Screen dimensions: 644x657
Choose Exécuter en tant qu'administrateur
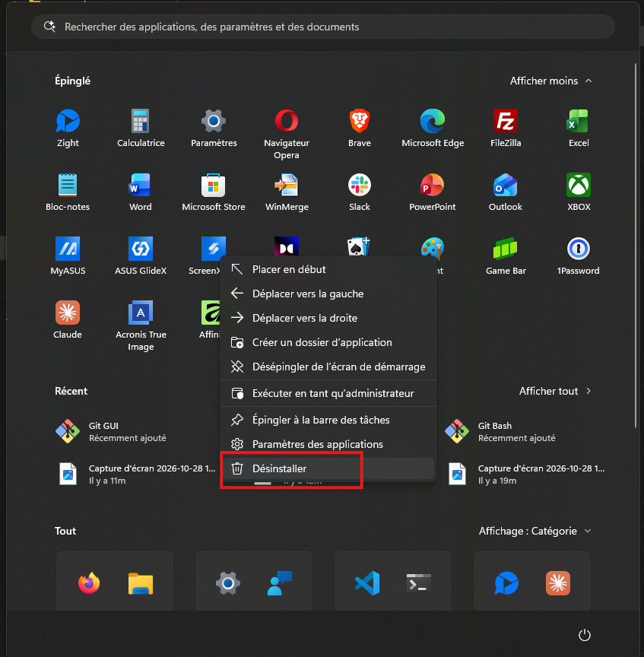pyautogui.click(x=328, y=393)
